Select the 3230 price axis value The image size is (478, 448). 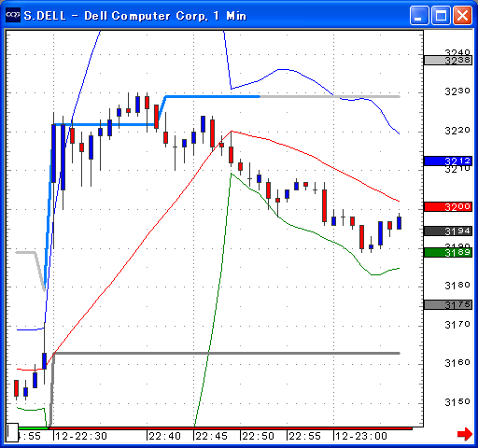(x=457, y=91)
